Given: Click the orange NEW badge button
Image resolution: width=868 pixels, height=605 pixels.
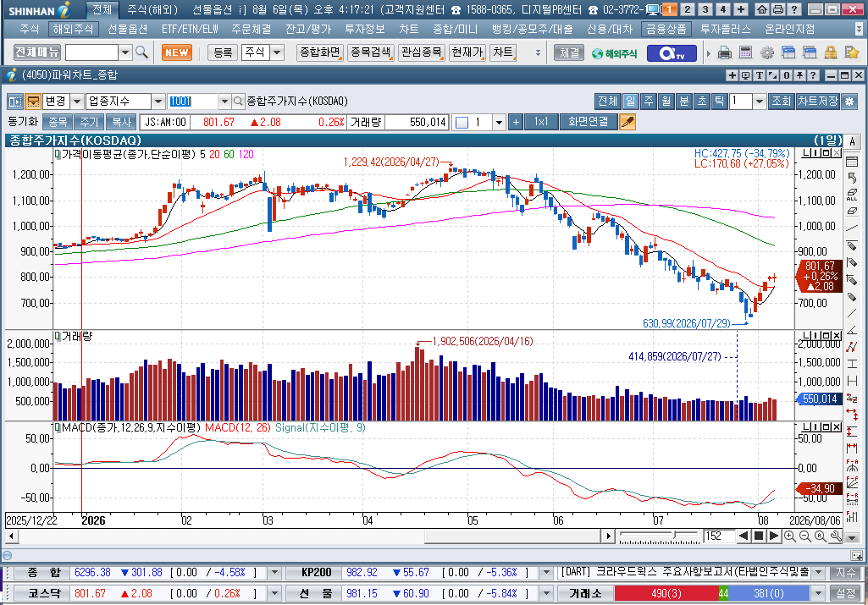Looking at the screenshot, I should pyautogui.click(x=177, y=52).
